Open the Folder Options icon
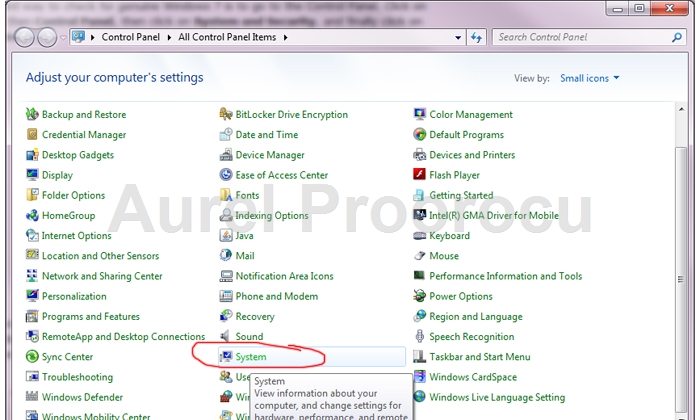Image resolution: width=700 pixels, height=420 pixels. tap(32, 195)
